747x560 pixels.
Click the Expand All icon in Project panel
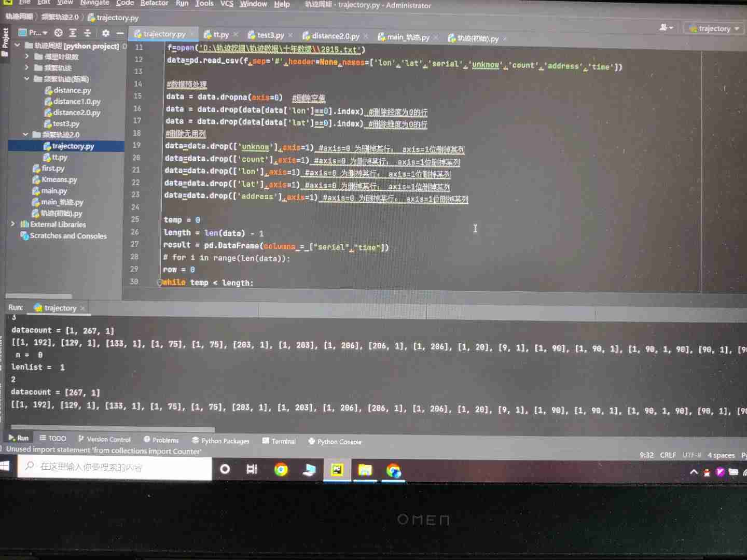[x=73, y=33]
